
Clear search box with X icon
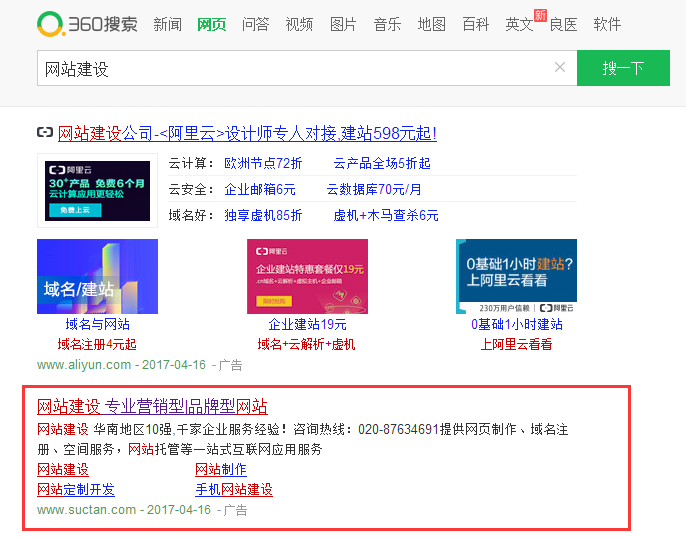pos(560,68)
